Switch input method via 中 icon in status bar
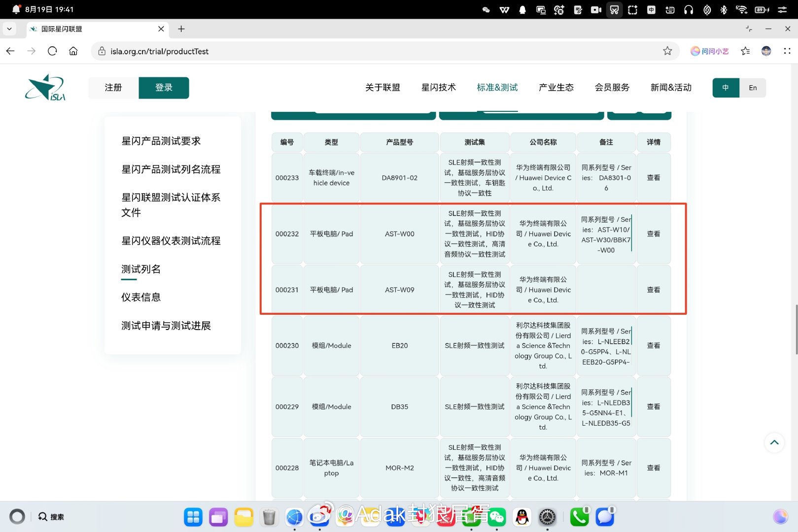Screen dimensions: 798x532 (651, 9)
